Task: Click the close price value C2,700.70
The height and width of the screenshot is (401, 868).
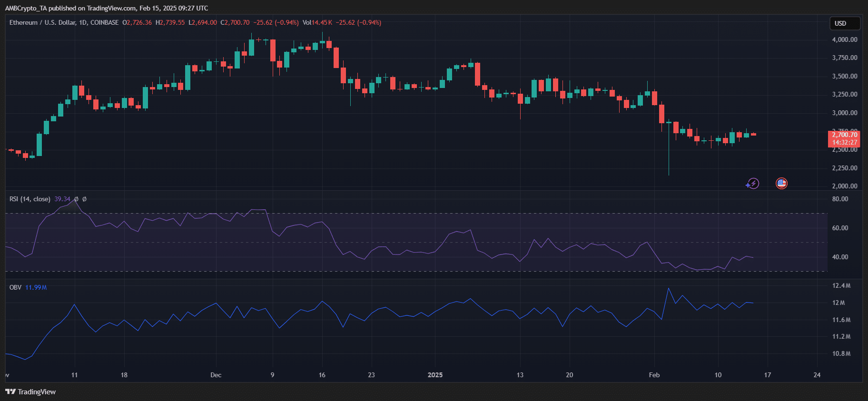Action: [x=235, y=22]
